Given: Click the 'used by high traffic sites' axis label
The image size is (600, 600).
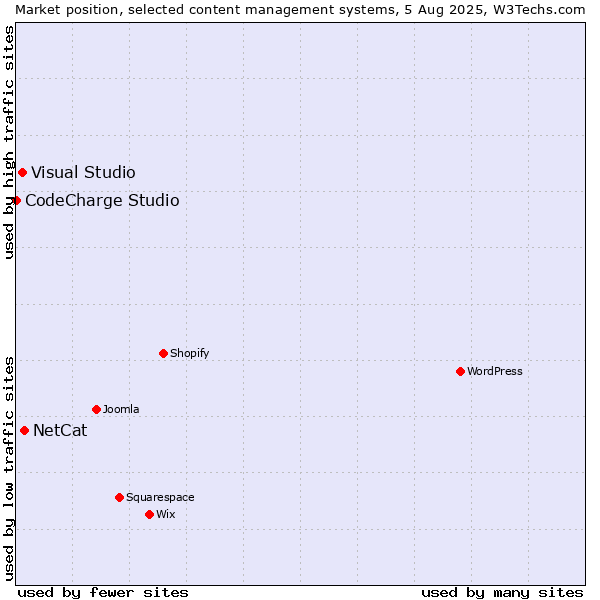Looking at the screenshot, I should [8, 142].
